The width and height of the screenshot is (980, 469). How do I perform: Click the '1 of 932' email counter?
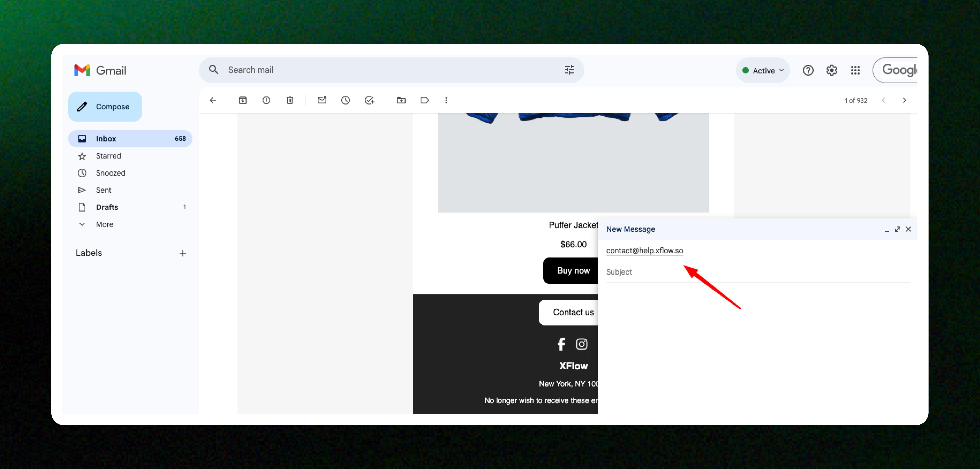(x=856, y=101)
